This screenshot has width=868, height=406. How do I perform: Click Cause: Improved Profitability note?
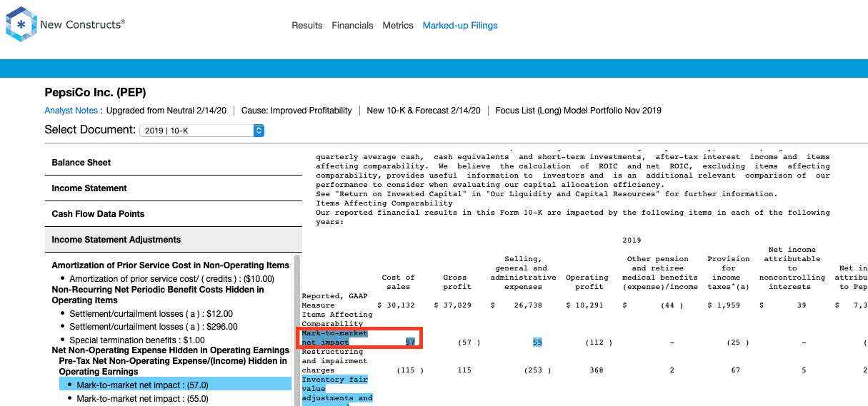296,111
